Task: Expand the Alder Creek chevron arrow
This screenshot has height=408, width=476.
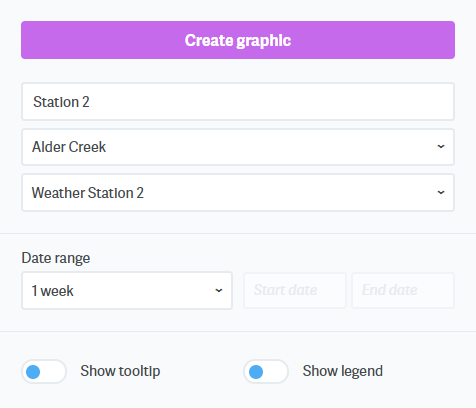Action: (x=441, y=147)
